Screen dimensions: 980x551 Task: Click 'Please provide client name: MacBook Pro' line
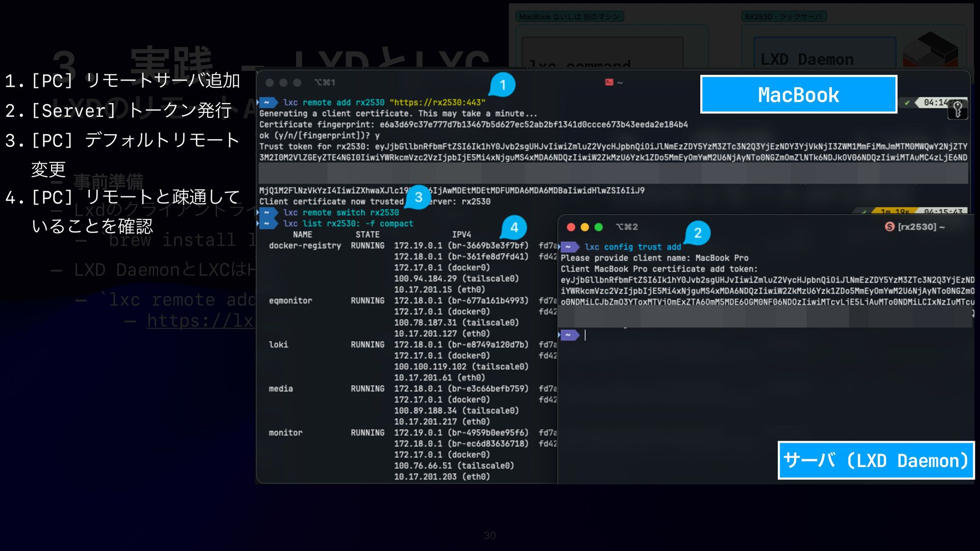tap(655, 258)
